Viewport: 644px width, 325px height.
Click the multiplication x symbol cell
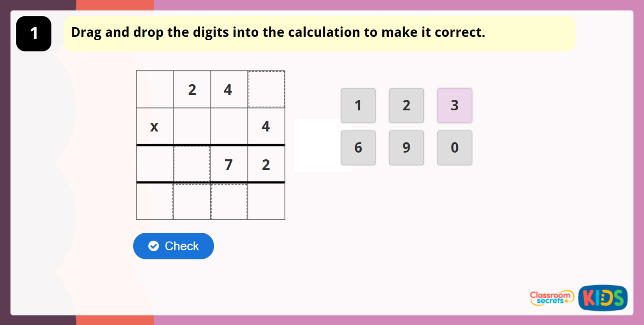[x=154, y=126]
